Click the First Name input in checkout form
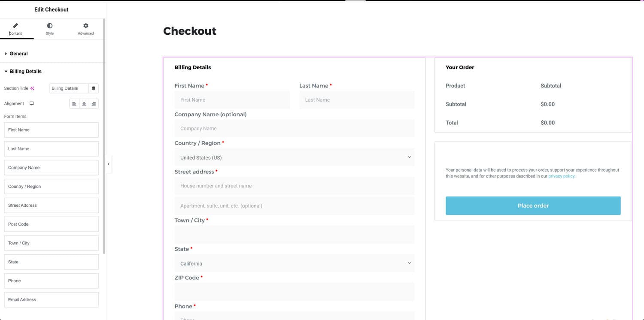This screenshot has width=644, height=320. (x=232, y=100)
